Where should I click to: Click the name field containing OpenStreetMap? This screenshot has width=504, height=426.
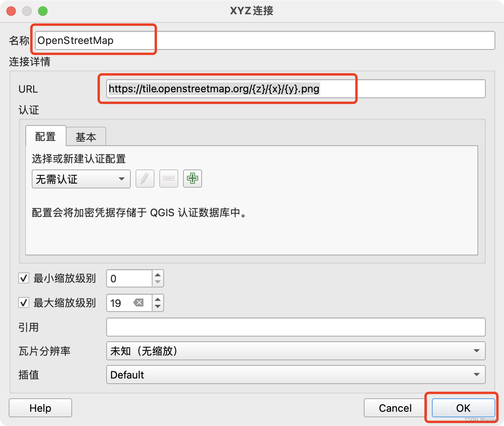pos(265,40)
